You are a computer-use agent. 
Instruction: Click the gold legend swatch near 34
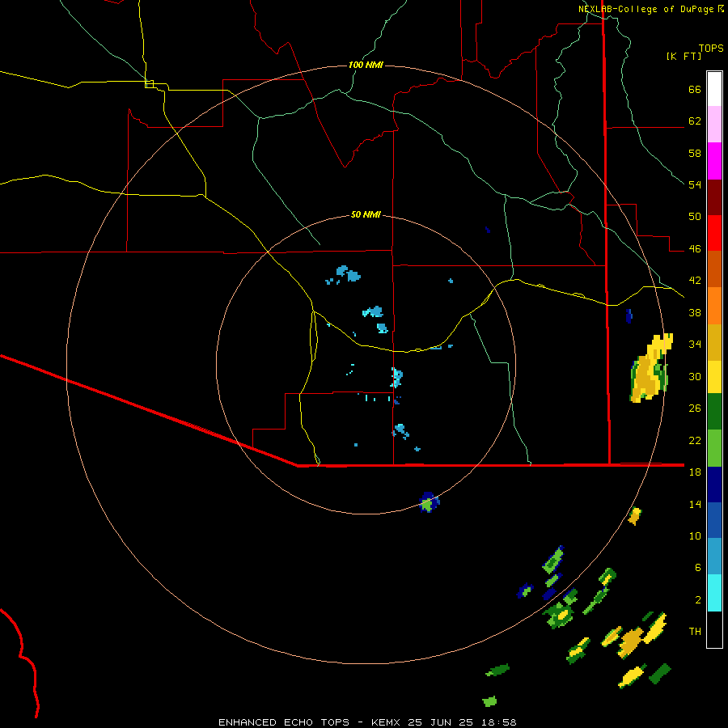pyautogui.click(x=714, y=342)
